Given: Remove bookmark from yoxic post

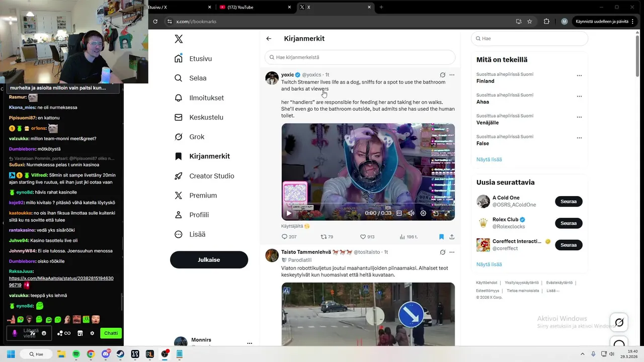Looking at the screenshot, I should point(441,237).
